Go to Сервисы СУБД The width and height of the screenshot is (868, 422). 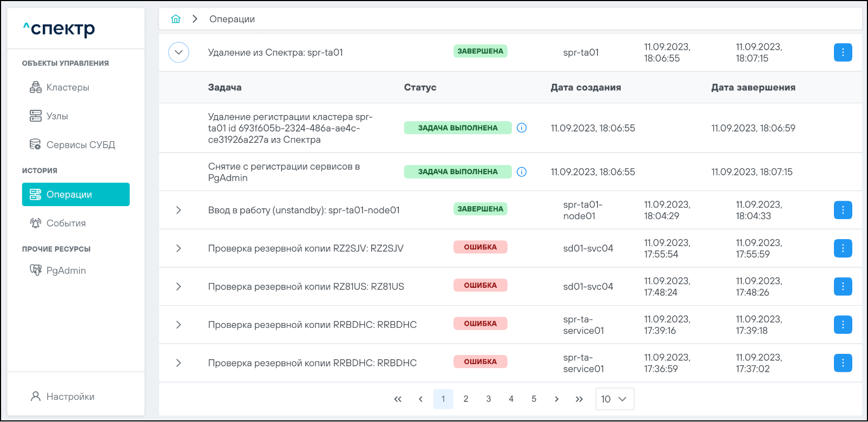point(80,144)
